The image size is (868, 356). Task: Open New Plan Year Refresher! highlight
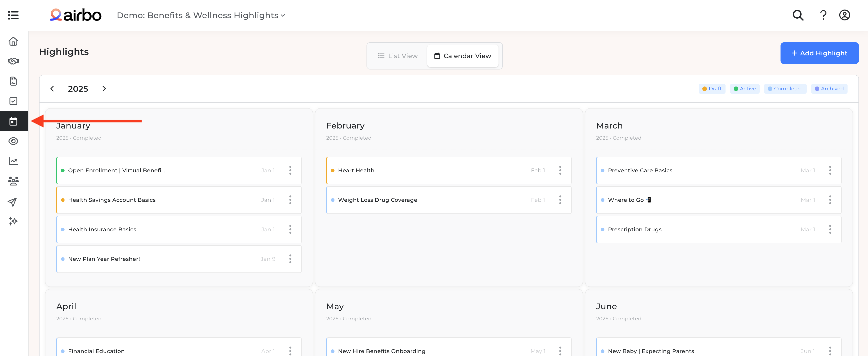179,259
